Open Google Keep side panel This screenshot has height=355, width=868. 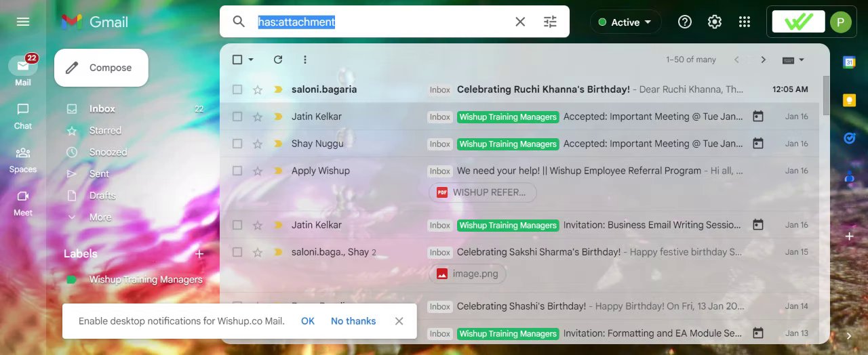coord(849,100)
